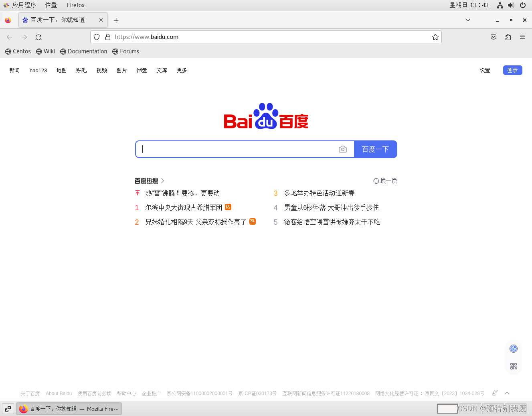Open 企业推广 footer link
The image size is (532, 416).
coord(152,394)
